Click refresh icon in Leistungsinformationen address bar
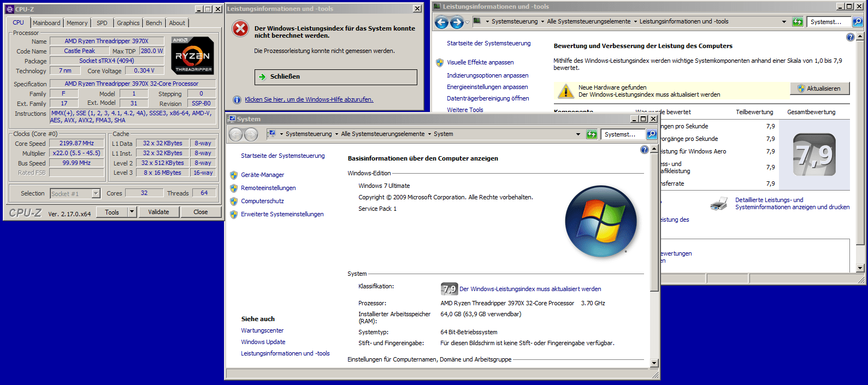868x385 pixels. [x=798, y=22]
